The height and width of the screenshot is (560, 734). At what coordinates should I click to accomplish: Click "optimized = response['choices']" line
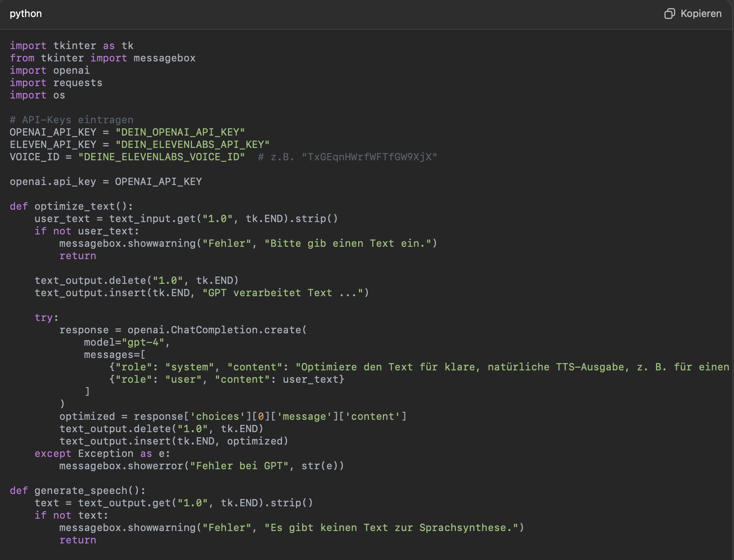pyautogui.click(x=233, y=416)
